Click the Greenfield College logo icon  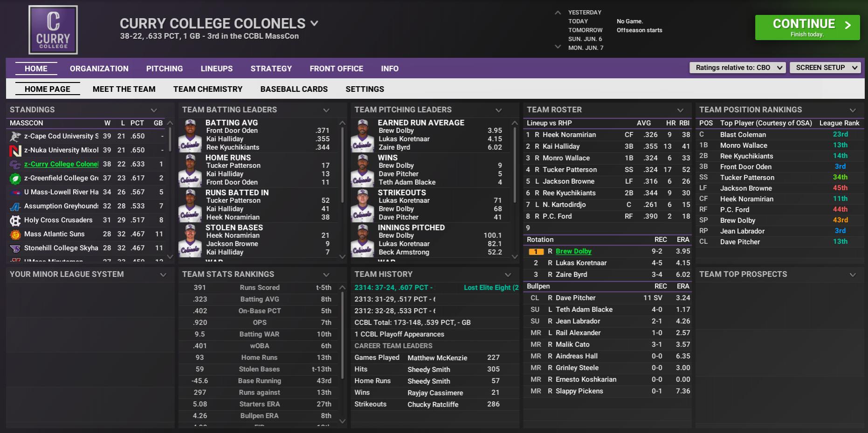(x=15, y=178)
